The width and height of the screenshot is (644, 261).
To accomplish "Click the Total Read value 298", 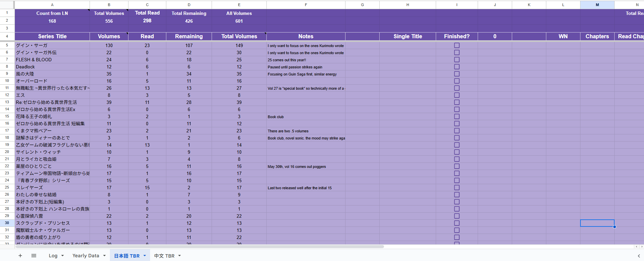I will 147,21.
